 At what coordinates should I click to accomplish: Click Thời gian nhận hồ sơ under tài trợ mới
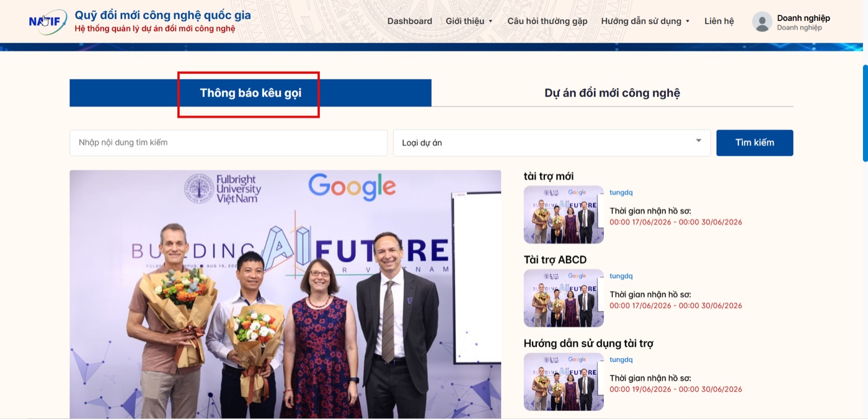[x=650, y=211]
